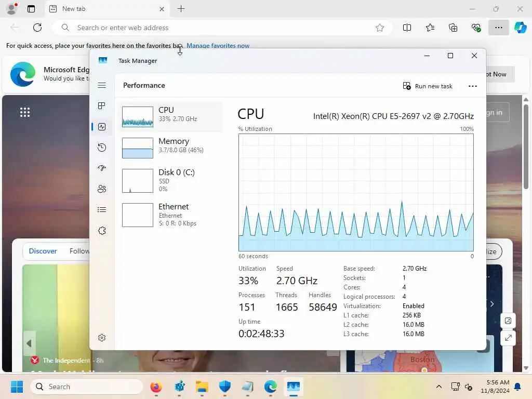Click Edge page vertical scrollbar
The height and width of the screenshot is (399, 532).
coord(526,147)
